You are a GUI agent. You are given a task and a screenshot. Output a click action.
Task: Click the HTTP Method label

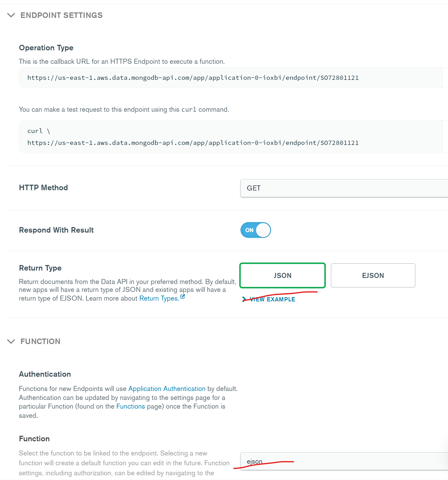tap(43, 188)
